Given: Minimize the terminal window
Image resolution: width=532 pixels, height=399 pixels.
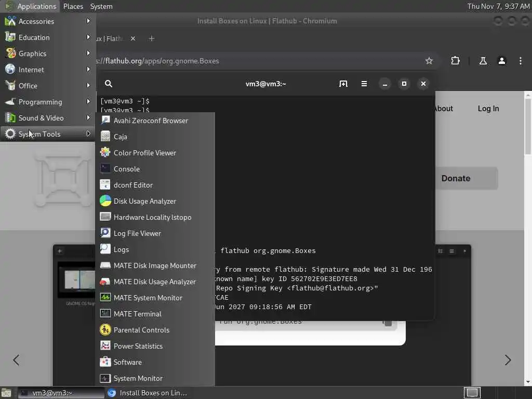Looking at the screenshot, I should click(385, 84).
